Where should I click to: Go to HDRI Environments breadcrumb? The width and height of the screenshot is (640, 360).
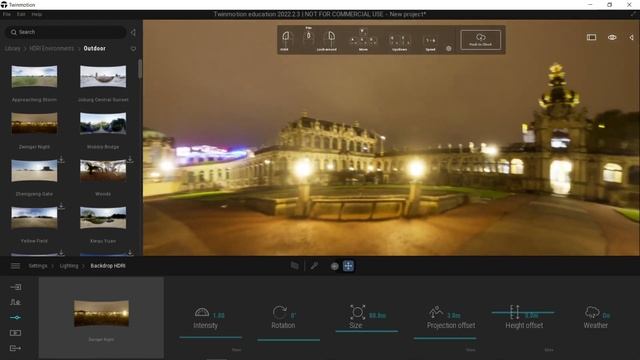coord(52,48)
